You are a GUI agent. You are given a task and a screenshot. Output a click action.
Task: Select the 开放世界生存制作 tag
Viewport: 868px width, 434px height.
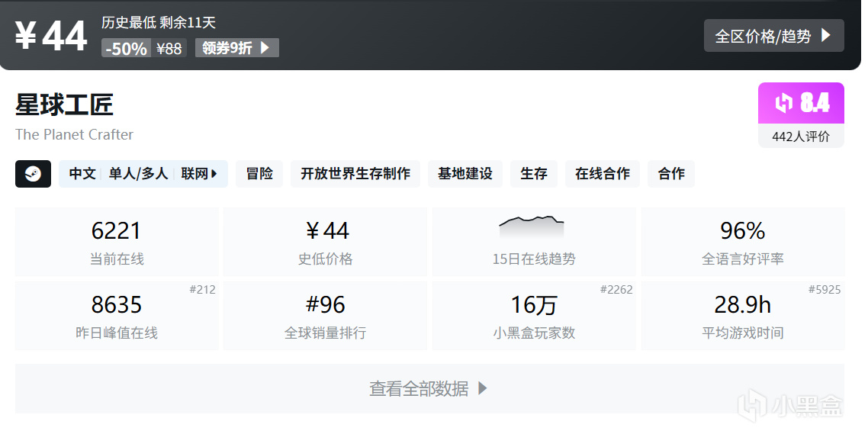pyautogui.click(x=355, y=174)
